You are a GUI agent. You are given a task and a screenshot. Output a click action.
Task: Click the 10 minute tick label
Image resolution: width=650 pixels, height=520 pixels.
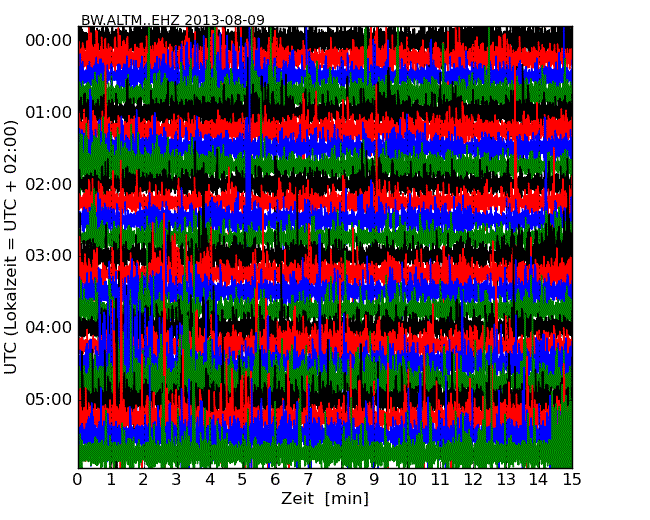407,480
